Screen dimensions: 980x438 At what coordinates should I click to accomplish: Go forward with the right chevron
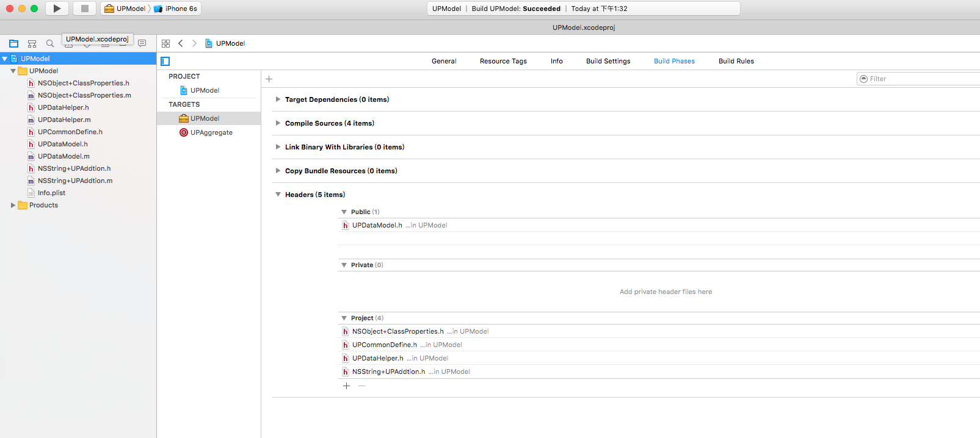[194, 43]
